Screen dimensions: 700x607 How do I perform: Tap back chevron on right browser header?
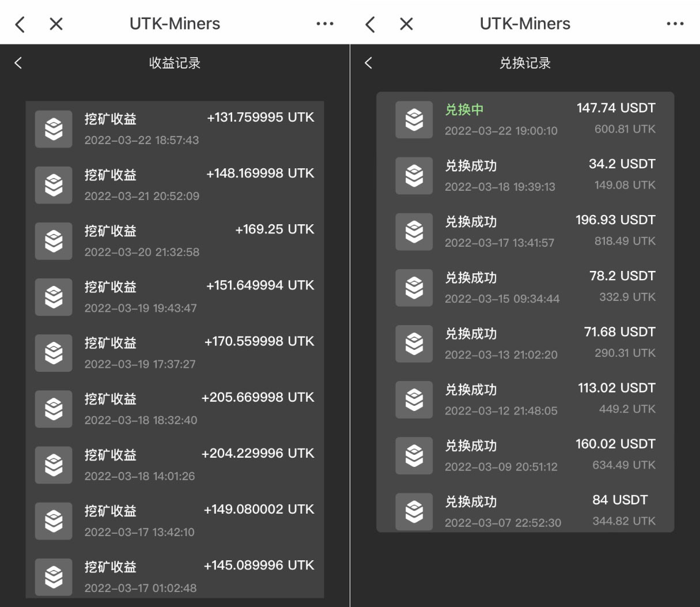click(x=370, y=24)
